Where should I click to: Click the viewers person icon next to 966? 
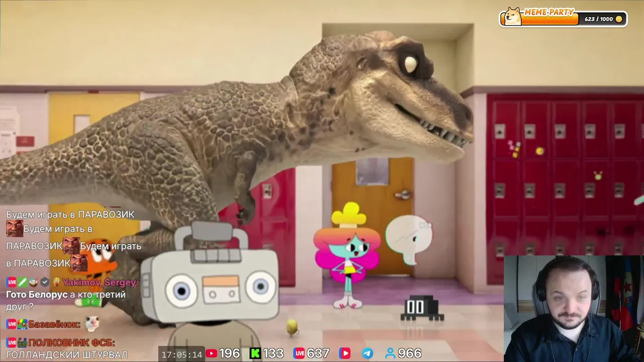(390, 353)
